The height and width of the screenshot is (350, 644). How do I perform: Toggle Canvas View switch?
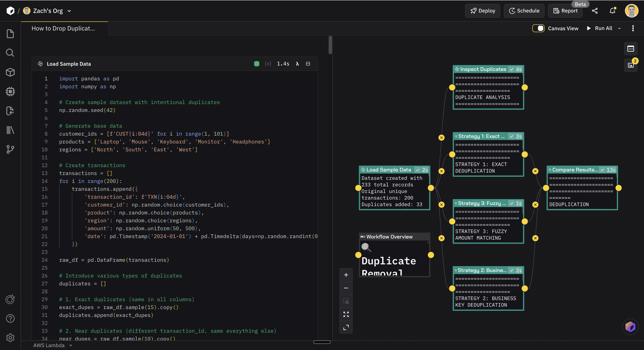point(538,28)
